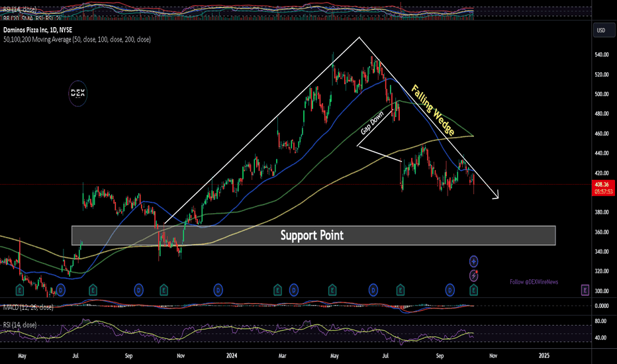Click the 2024 time axis label
This screenshot has width=617, height=364.
232,356
